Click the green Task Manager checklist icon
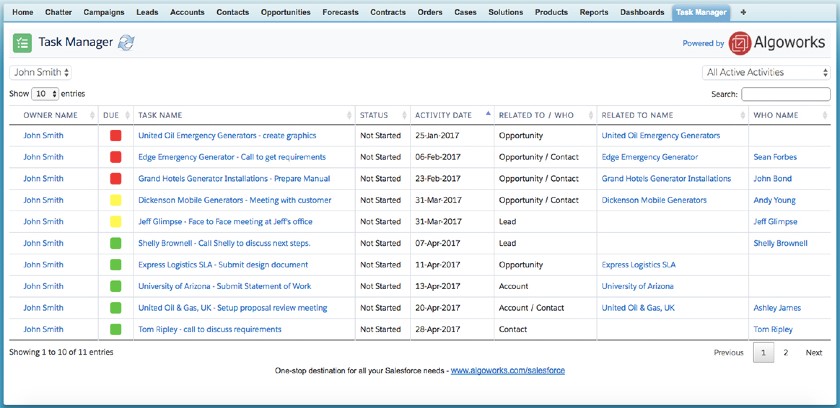Image resolution: width=840 pixels, height=408 pixels. (x=22, y=43)
